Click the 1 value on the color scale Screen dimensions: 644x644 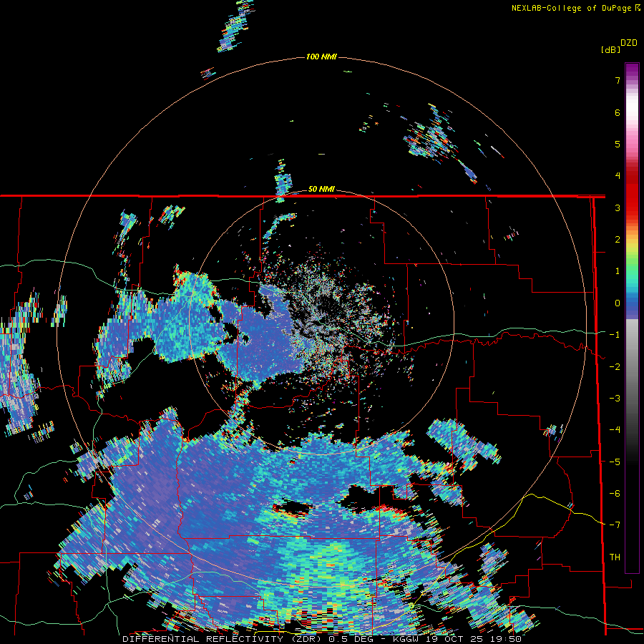pos(618,271)
